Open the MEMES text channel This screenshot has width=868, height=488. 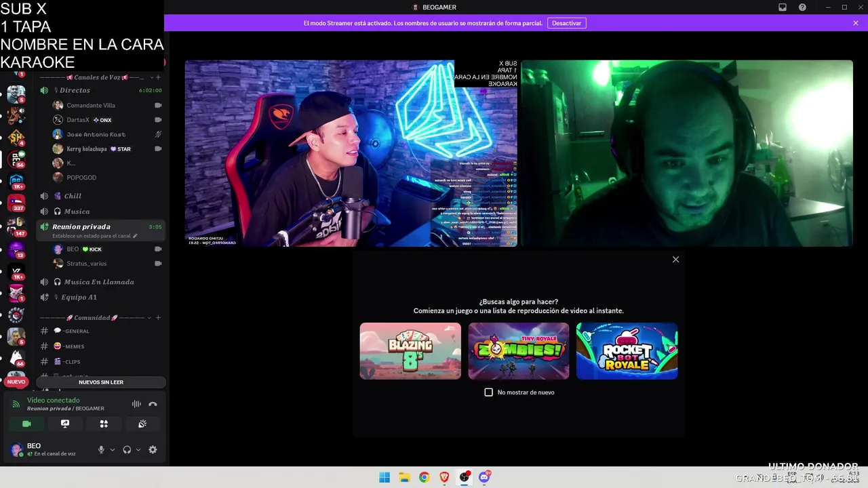click(100, 346)
